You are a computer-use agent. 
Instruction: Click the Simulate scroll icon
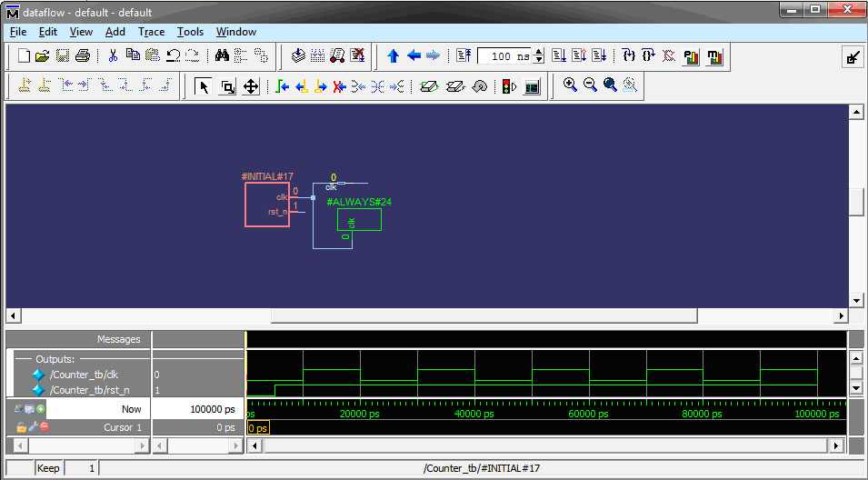pyautogui.click(x=337, y=55)
